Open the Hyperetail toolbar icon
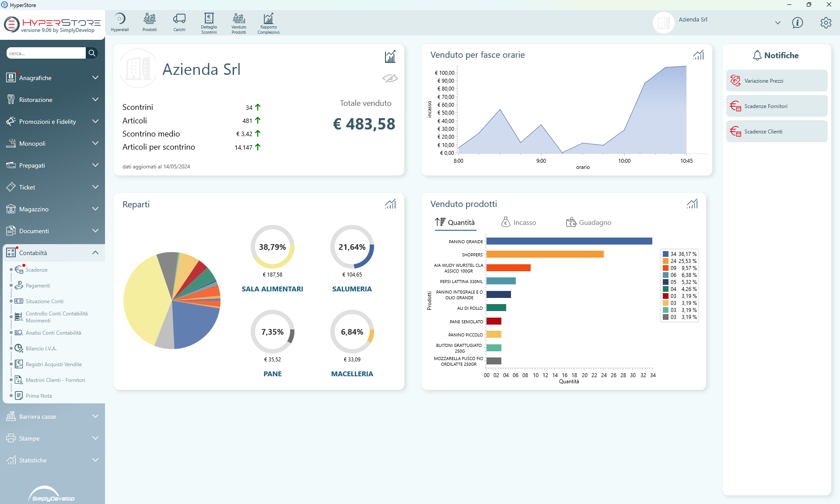Screen dimensions: 840x504 (x=119, y=22)
